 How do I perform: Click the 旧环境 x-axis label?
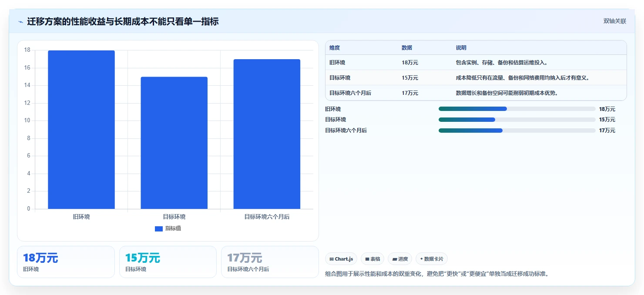(x=81, y=217)
